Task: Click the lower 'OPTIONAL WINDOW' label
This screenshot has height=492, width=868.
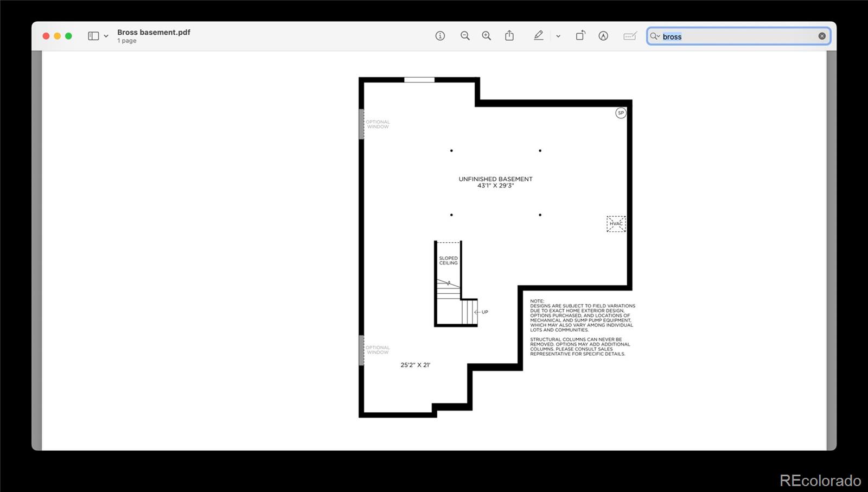Action: click(378, 350)
